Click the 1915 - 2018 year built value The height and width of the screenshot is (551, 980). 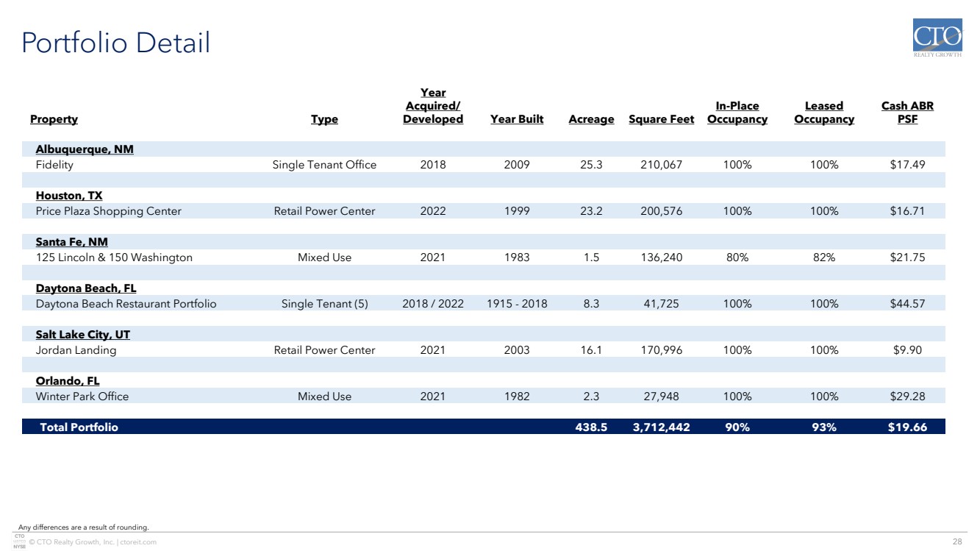coord(517,304)
